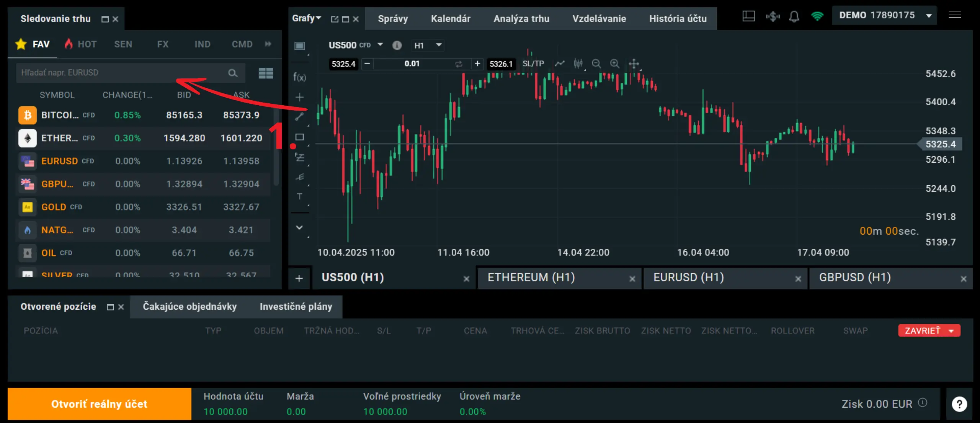
Task: Click the search magnifier icon in Market Watch
Action: [233, 73]
